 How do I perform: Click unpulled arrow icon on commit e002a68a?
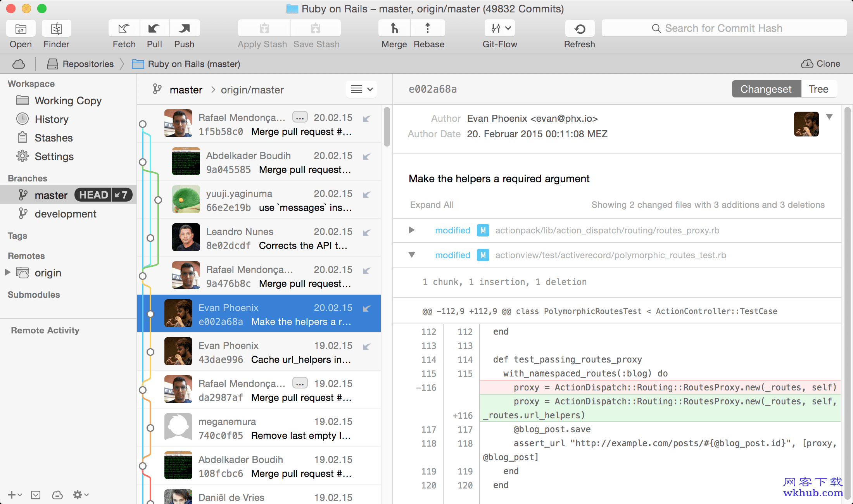(x=367, y=309)
